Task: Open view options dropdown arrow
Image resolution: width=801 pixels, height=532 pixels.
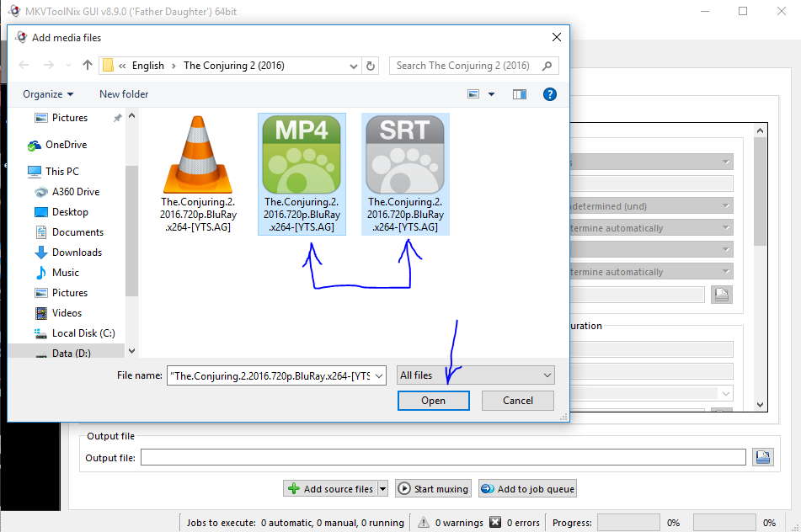Action: (491, 94)
